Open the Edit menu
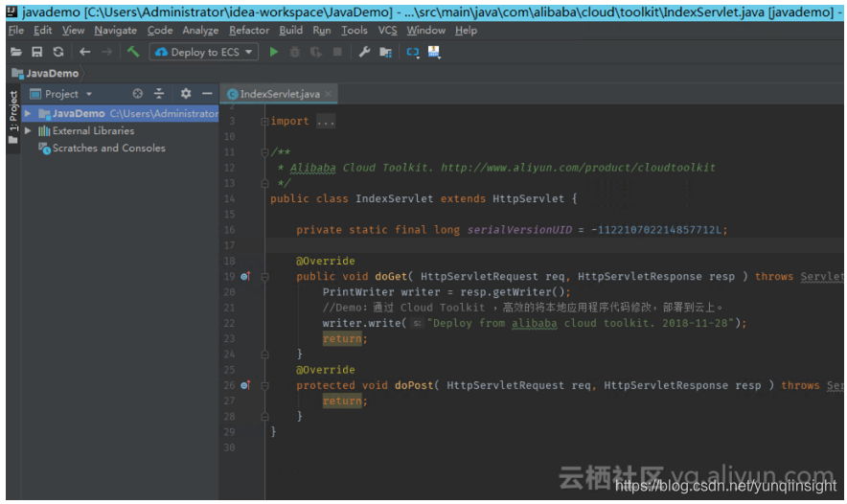The width and height of the screenshot is (847, 504). [43, 31]
